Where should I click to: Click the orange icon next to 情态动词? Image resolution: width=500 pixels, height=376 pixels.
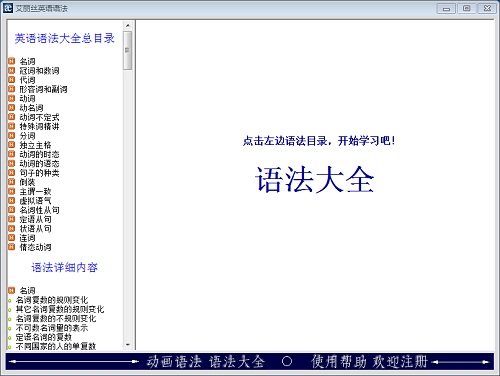point(12,247)
